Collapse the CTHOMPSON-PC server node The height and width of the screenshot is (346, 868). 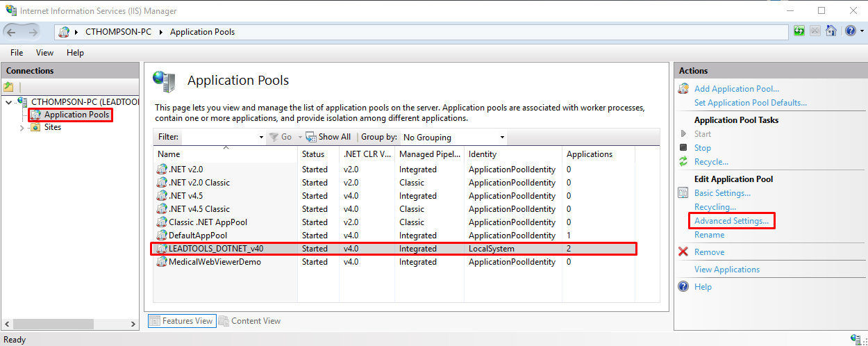coord(8,102)
